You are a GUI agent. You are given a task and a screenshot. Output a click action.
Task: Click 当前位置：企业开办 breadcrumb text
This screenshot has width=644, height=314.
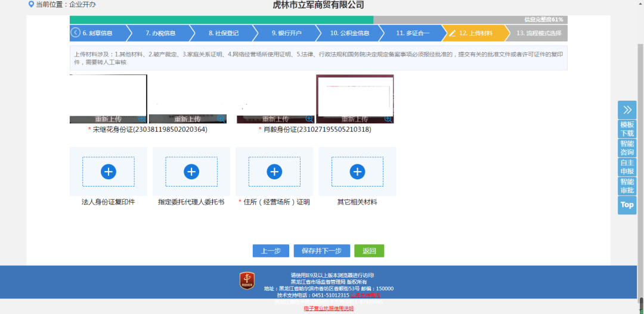(x=66, y=5)
